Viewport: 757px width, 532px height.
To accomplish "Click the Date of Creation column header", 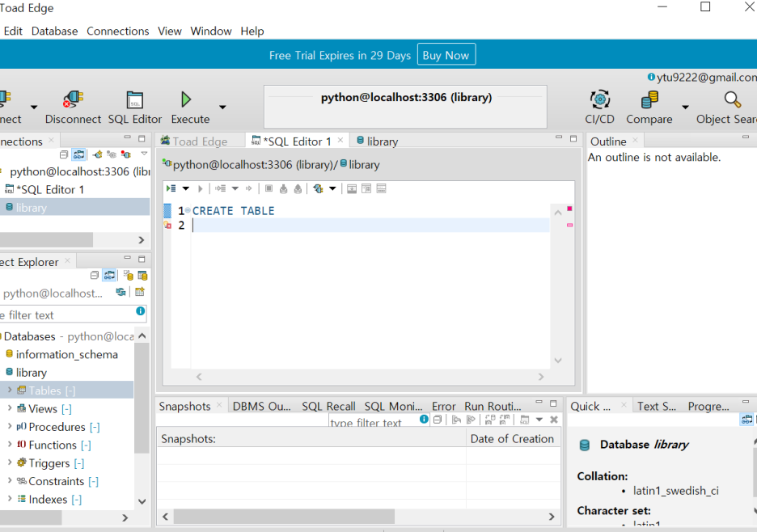I will click(512, 438).
